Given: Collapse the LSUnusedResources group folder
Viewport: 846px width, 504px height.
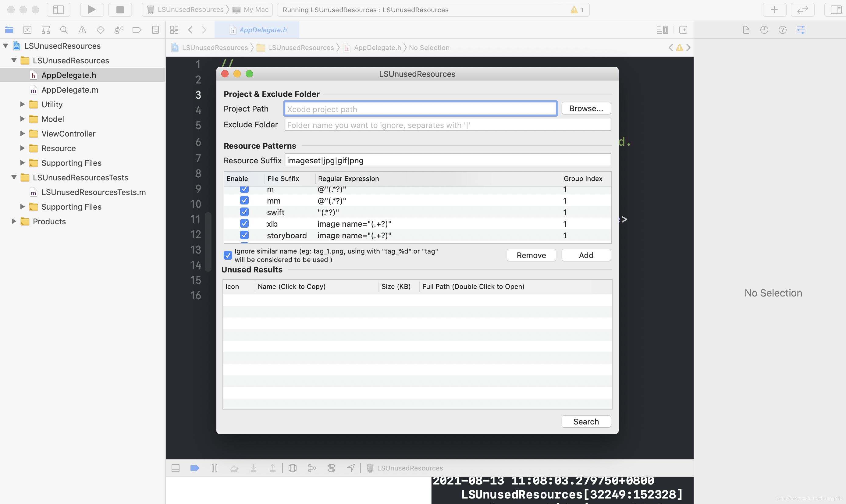Looking at the screenshot, I should coord(14,60).
